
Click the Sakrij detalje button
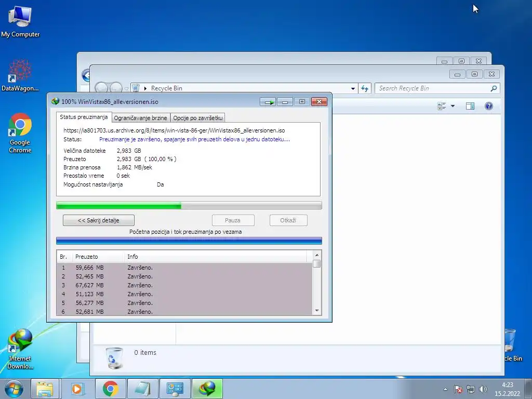click(98, 220)
